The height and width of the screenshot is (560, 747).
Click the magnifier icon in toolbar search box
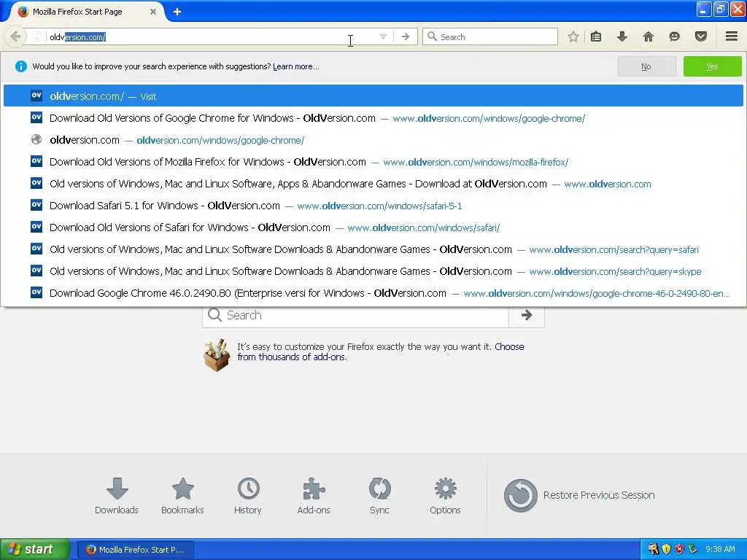tap(432, 36)
